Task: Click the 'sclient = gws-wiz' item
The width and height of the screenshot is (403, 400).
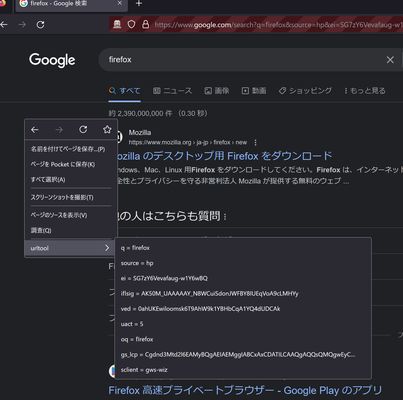Action: pyautogui.click(x=243, y=370)
